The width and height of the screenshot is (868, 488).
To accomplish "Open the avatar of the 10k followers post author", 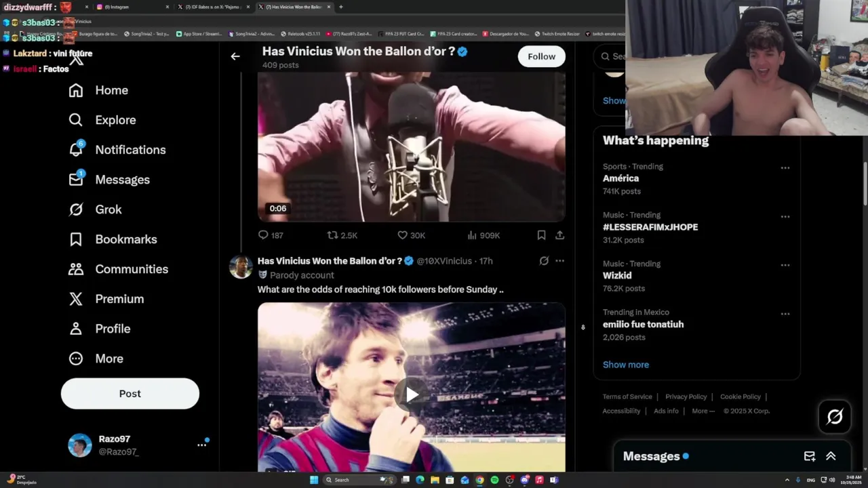I will click(241, 267).
